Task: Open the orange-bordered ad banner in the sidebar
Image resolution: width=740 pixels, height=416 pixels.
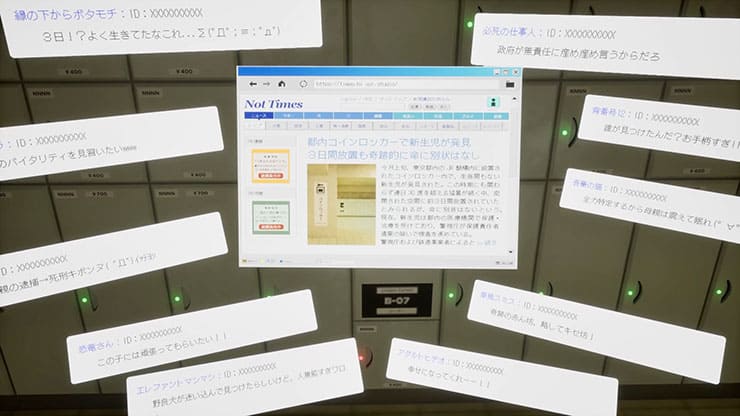Action: [x=270, y=166]
